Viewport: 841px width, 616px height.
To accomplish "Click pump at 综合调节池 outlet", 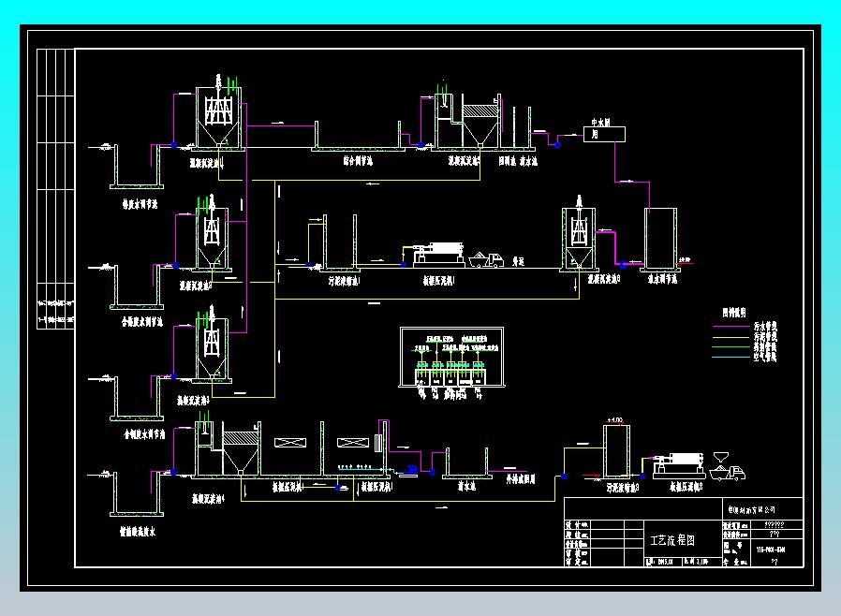I will (421, 145).
